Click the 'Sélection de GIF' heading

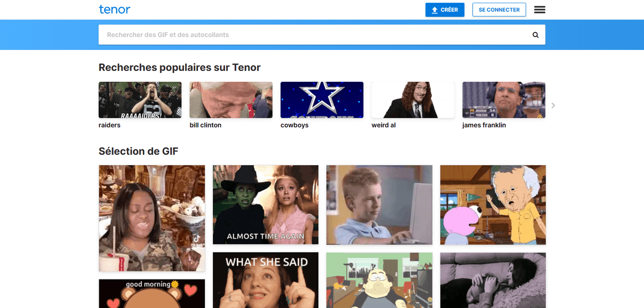pyautogui.click(x=138, y=152)
